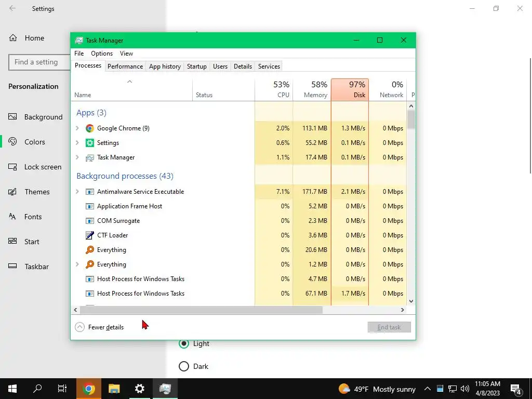Click the network icon in system tray

453,389
